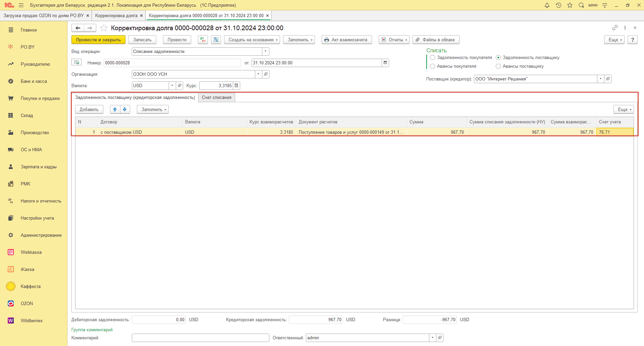The image size is (644, 346).
Task: Move table row up with arrow
Action: click(115, 109)
